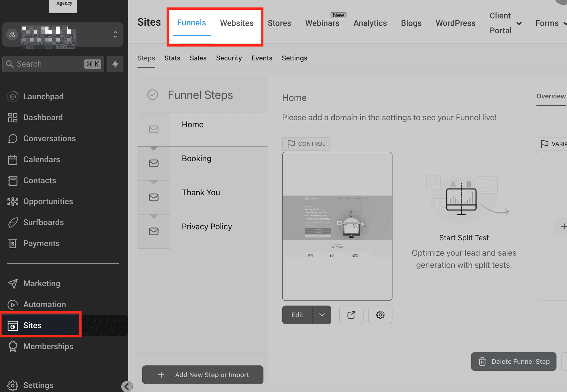The image size is (567, 392).
Task: Click the Launchpad sidebar icon
Action: 13,96
